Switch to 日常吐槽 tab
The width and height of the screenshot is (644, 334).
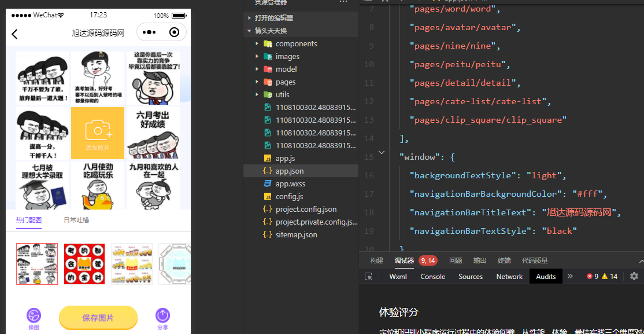pyautogui.click(x=76, y=220)
